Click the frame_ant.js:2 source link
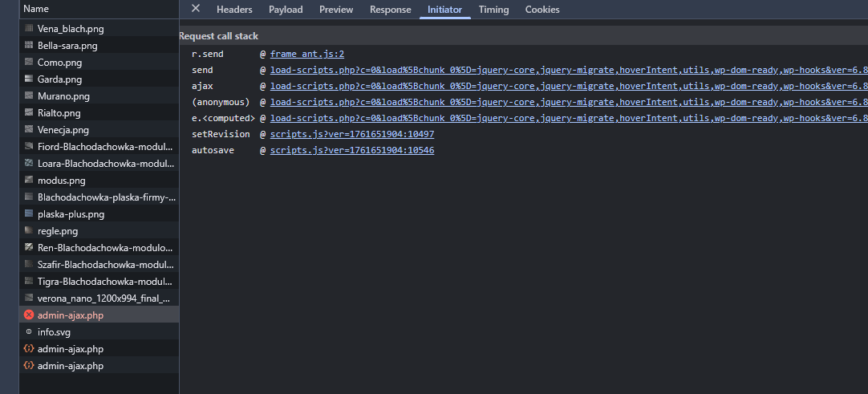868x394 pixels. click(x=306, y=54)
